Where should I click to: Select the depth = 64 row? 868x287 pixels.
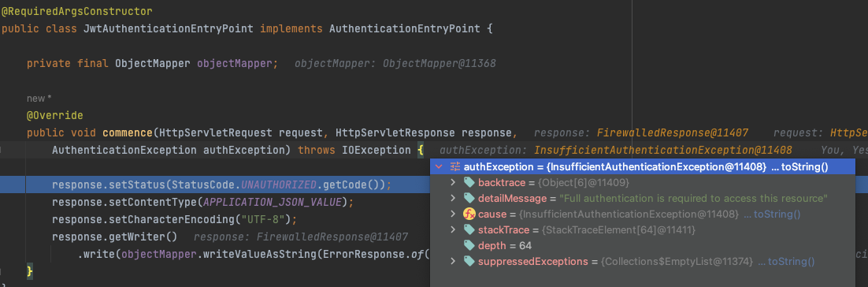[642, 245]
